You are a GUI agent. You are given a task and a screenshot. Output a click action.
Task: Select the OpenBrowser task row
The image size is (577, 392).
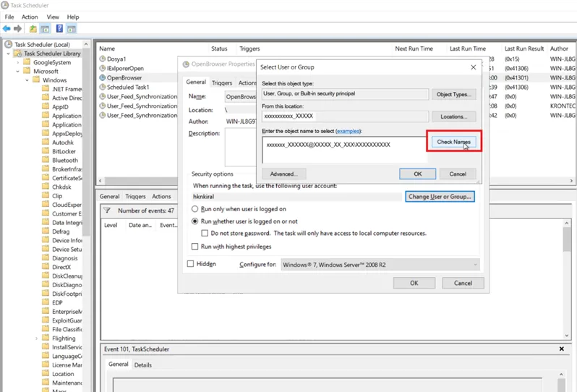coord(124,77)
